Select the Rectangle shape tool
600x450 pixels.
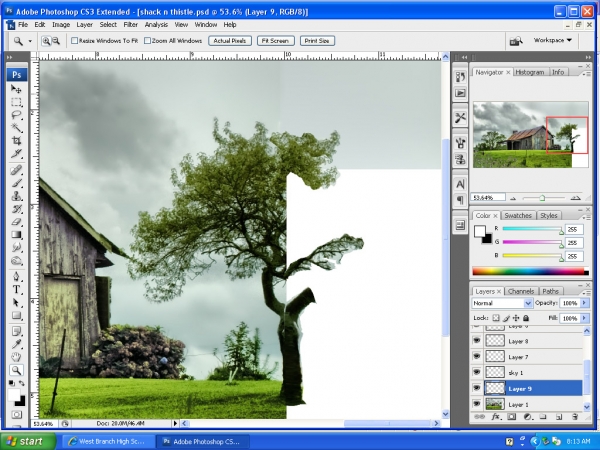tap(16, 315)
